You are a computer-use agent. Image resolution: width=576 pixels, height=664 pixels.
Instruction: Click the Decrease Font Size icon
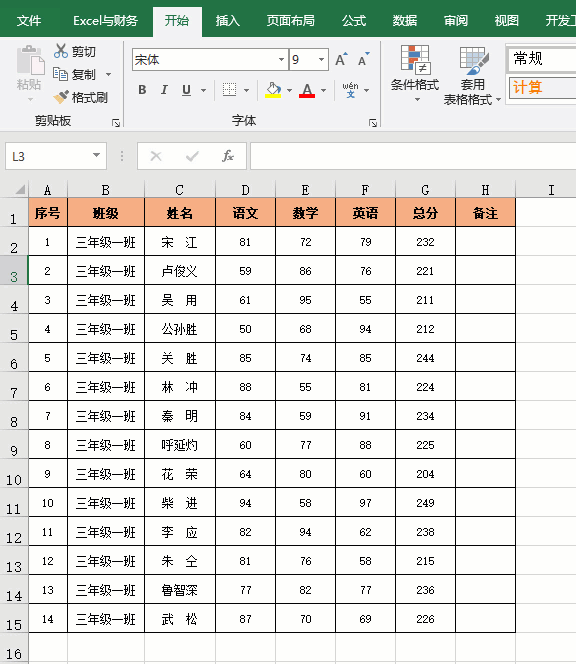tap(363, 59)
